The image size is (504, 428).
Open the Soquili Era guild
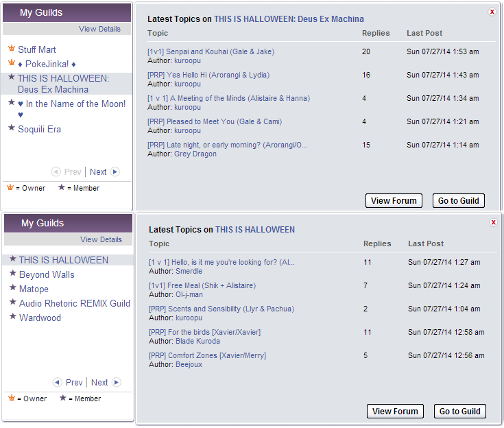pyautogui.click(x=40, y=129)
